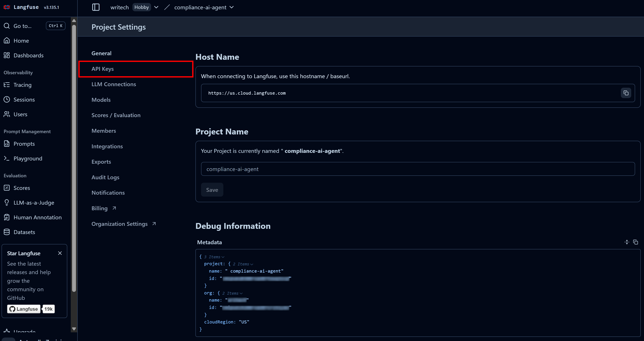Open the Dashboards section
This screenshot has height=341, width=644.
[28, 55]
